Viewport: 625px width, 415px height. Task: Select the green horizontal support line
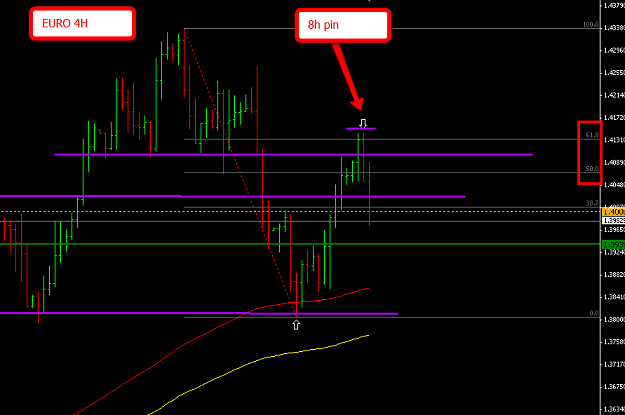coord(300,244)
